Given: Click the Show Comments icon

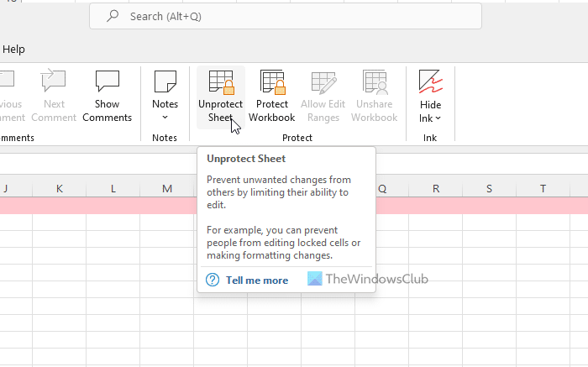Looking at the screenshot, I should click(107, 83).
